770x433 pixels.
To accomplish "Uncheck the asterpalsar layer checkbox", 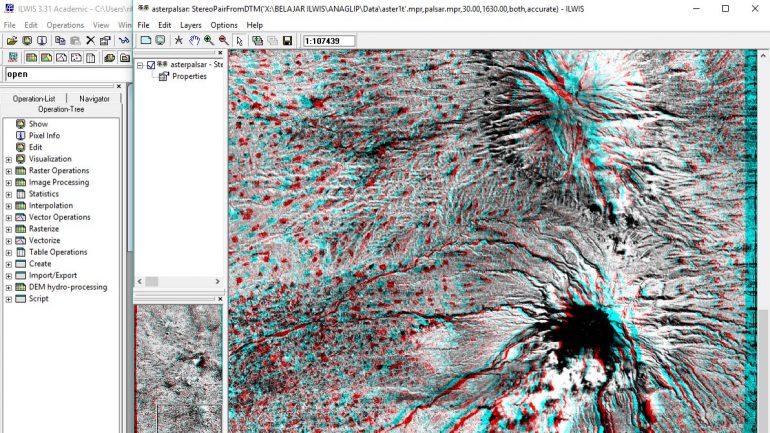I will tap(151, 65).
